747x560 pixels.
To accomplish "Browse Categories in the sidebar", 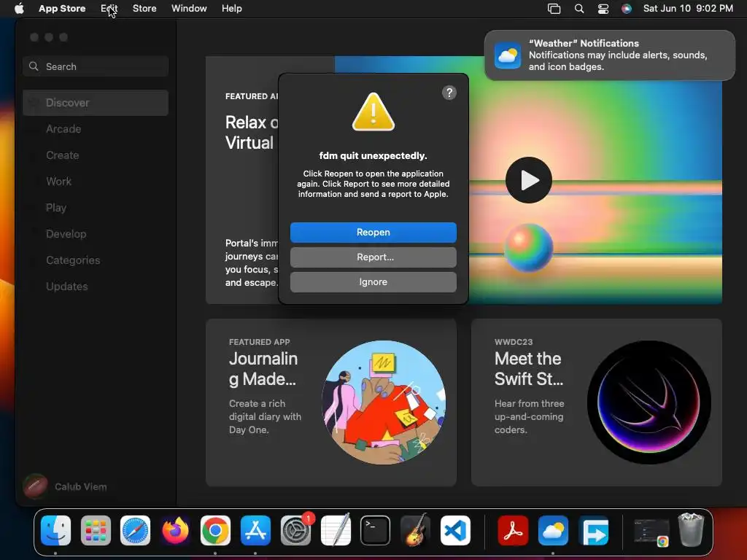I will click(73, 260).
